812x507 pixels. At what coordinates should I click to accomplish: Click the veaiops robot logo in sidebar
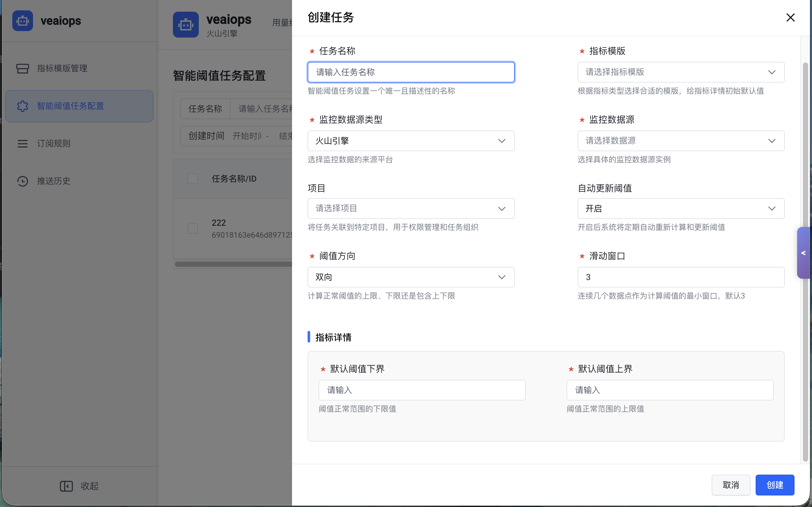[22, 21]
